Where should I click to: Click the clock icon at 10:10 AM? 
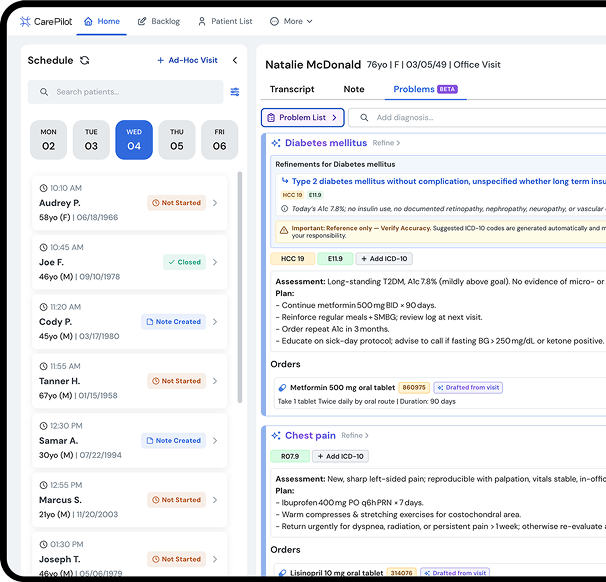pos(44,188)
